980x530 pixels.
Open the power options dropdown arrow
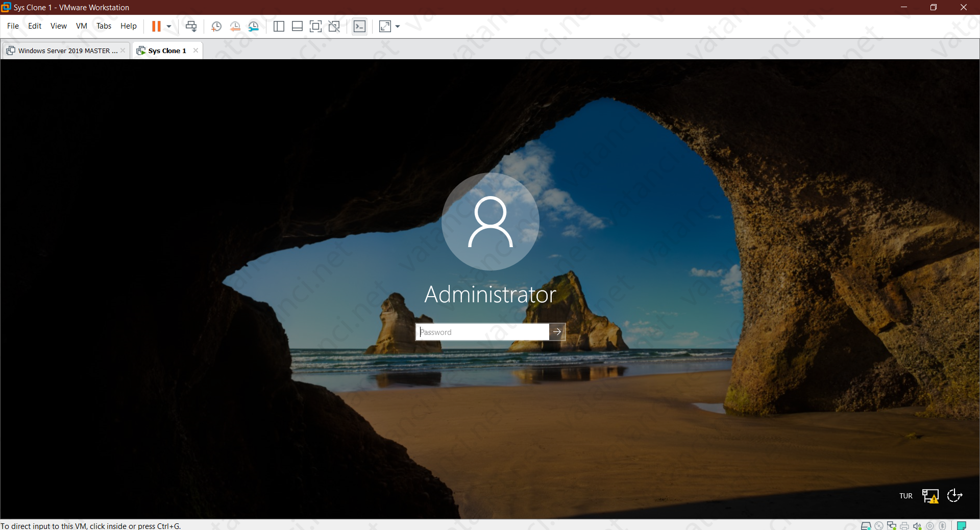(169, 26)
